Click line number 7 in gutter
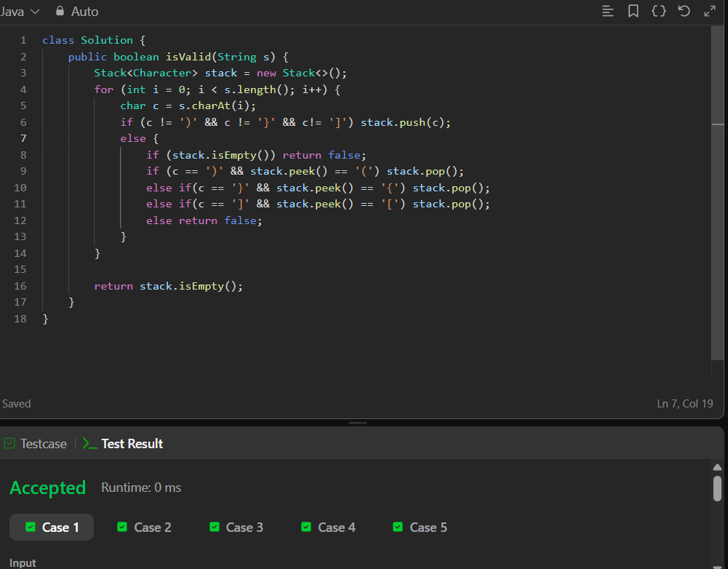Viewport: 728px width, 569px height. (x=23, y=138)
